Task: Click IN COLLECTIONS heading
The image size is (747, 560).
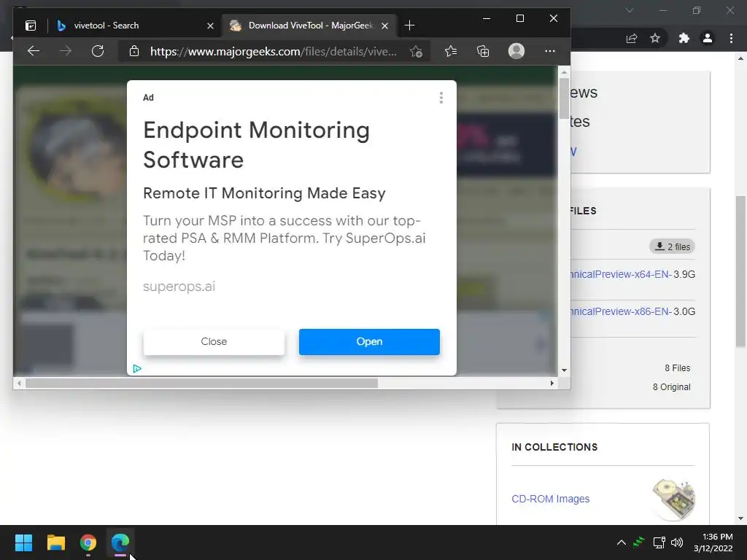Action: 554,447
